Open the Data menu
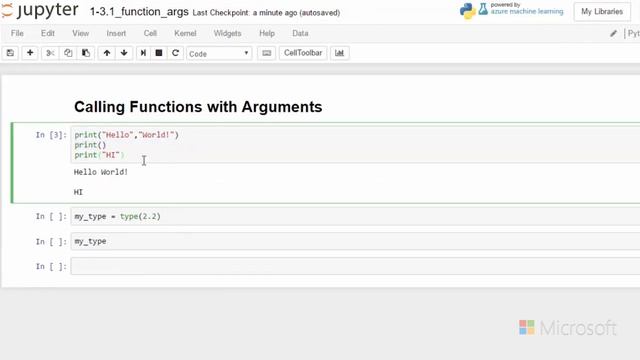The height and width of the screenshot is (360, 640). coord(300,33)
